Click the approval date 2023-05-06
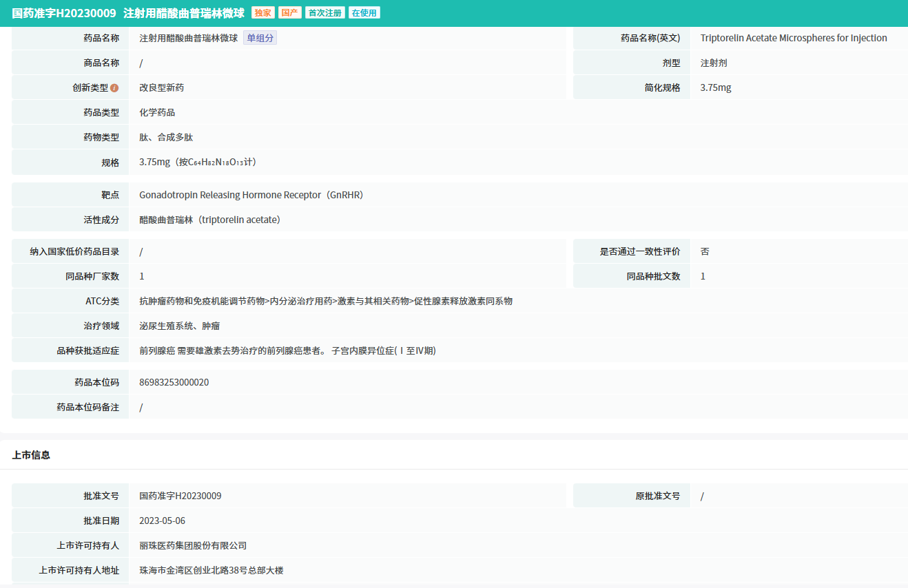The height and width of the screenshot is (588, 908). tap(162, 521)
